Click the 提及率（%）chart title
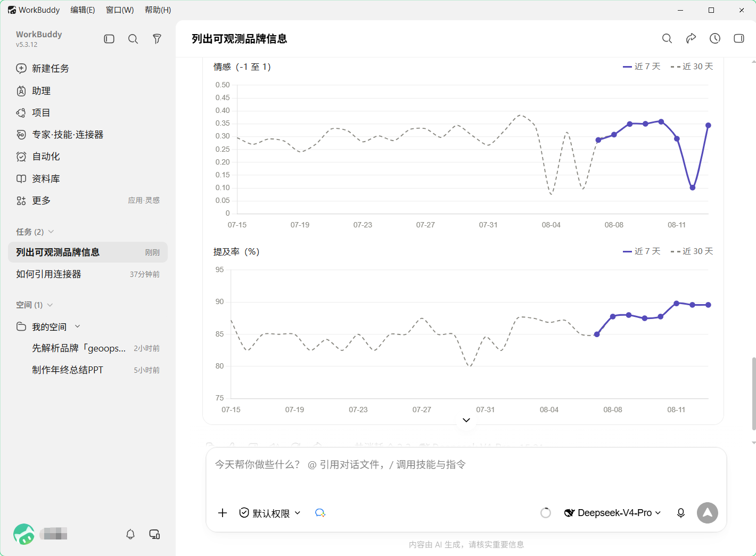756x556 pixels. tap(236, 252)
